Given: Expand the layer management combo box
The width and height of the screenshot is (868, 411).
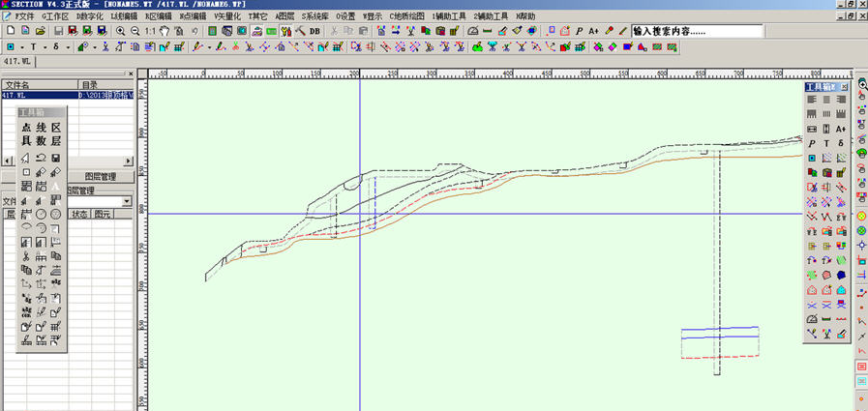Looking at the screenshot, I should (127, 201).
